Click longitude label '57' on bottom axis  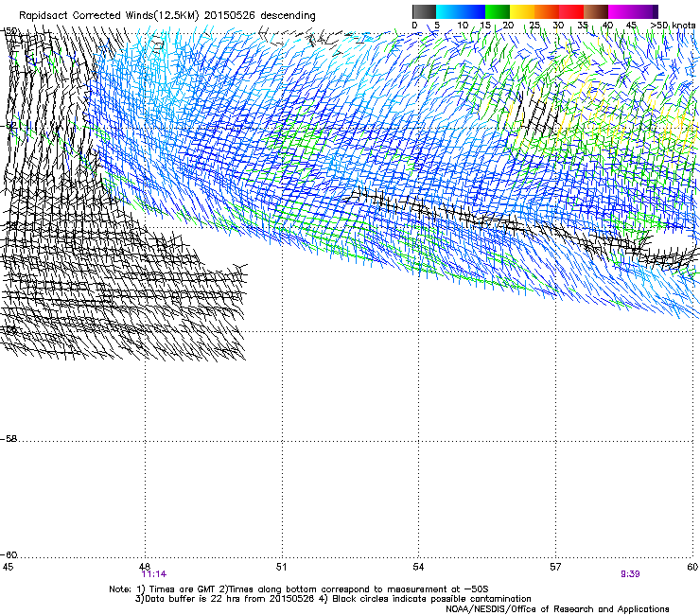[x=555, y=567]
